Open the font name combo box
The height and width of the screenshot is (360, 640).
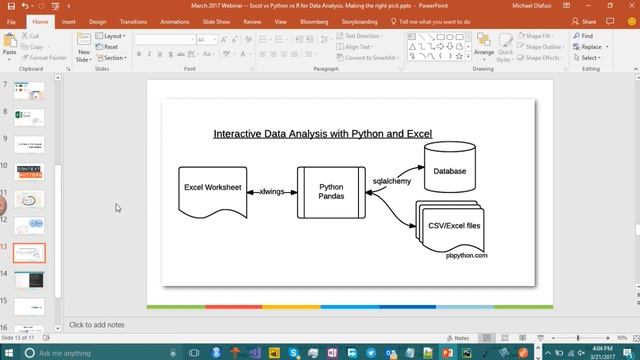[165, 40]
